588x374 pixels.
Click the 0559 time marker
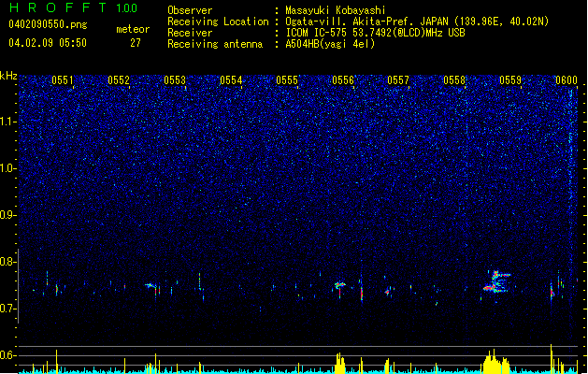tap(510, 80)
